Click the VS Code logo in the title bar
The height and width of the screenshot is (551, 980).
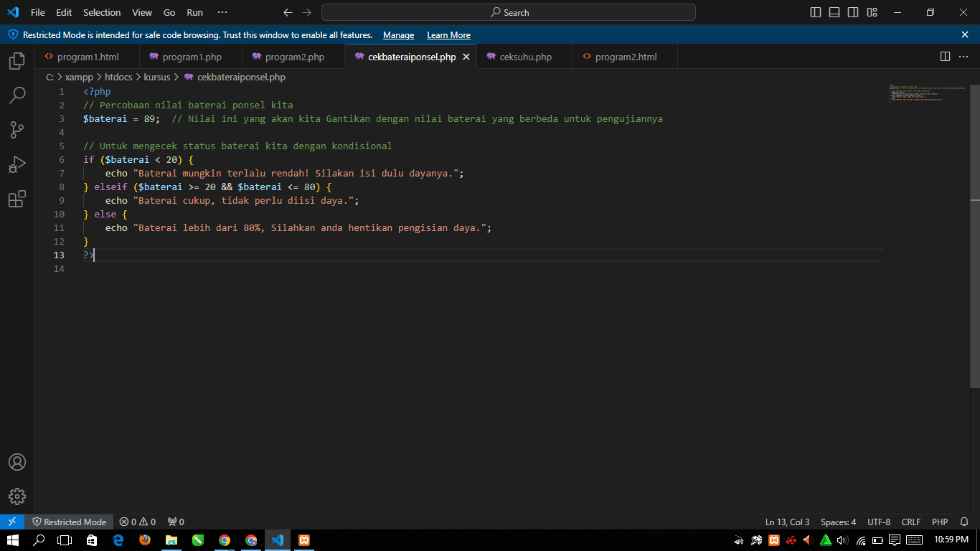point(13,12)
